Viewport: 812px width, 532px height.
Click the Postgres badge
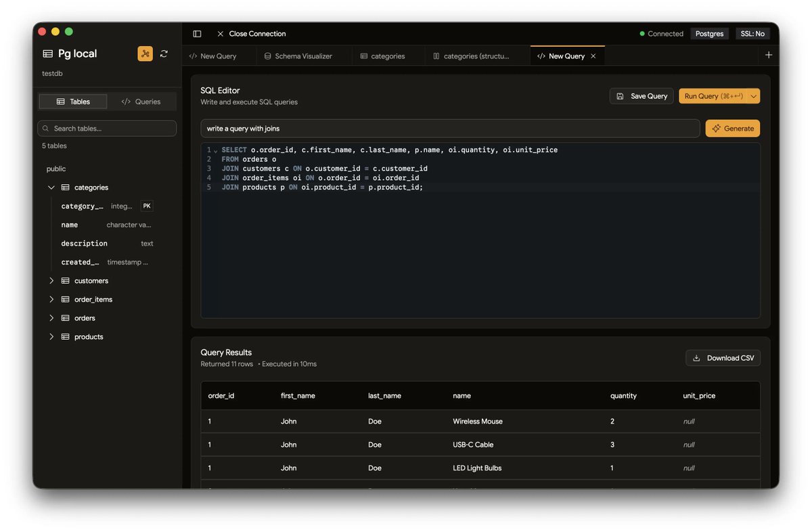[x=710, y=34]
